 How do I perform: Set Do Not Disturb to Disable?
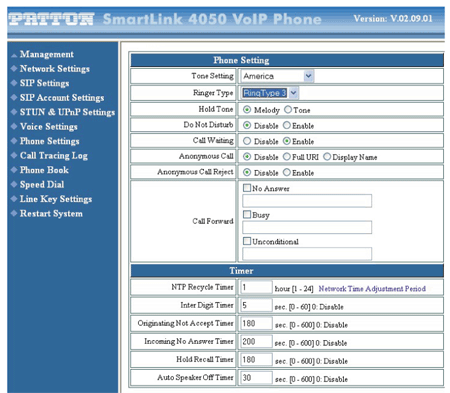coord(247,125)
